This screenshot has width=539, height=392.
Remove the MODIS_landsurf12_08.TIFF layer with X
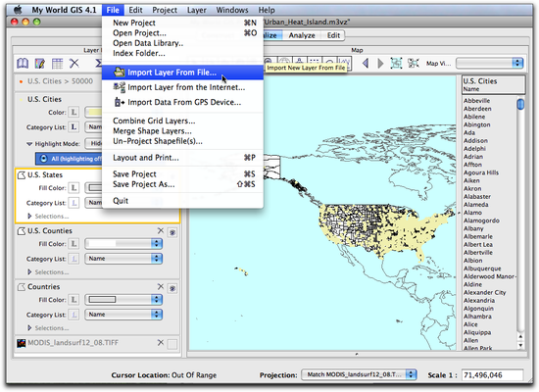(x=161, y=342)
